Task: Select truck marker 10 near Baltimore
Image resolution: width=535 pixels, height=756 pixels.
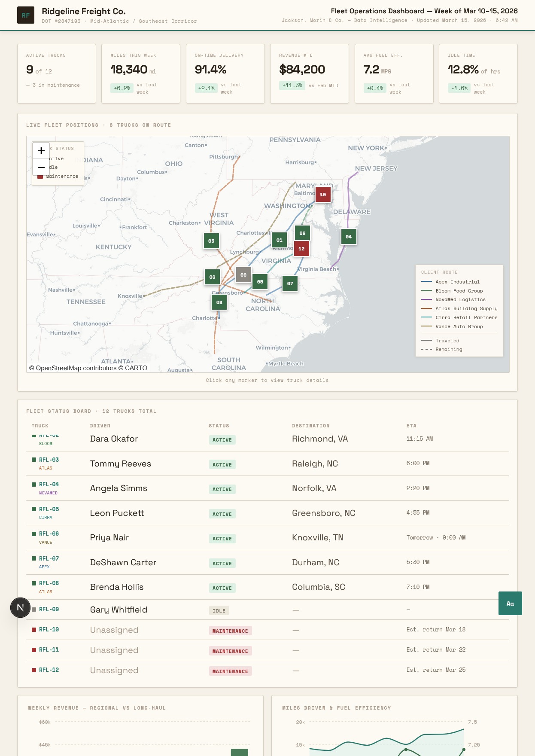Action: (323, 195)
